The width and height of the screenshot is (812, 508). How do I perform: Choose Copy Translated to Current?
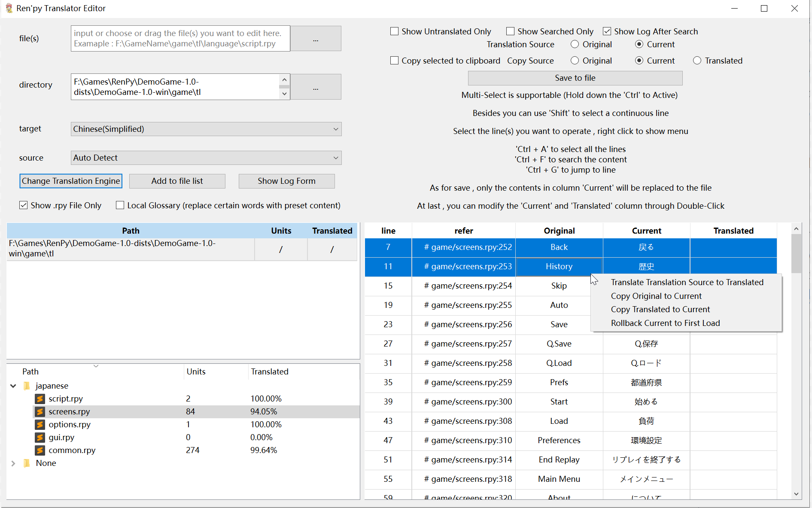coord(687,309)
